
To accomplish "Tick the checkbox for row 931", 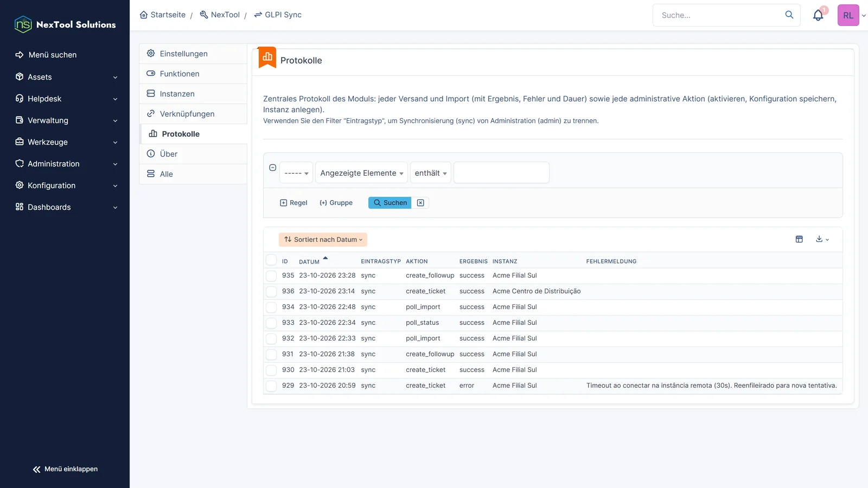I will [x=271, y=355].
